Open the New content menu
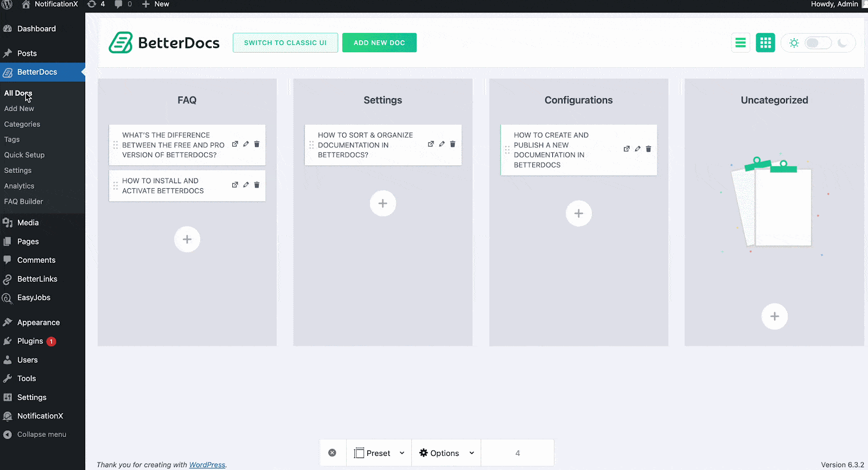The height and width of the screenshot is (470, 868). 156,4
